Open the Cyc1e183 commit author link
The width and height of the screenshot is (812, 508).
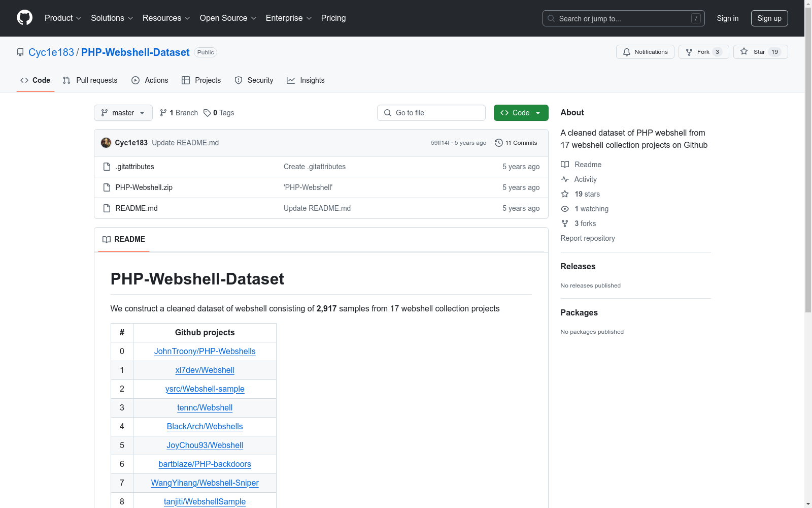coord(131,143)
